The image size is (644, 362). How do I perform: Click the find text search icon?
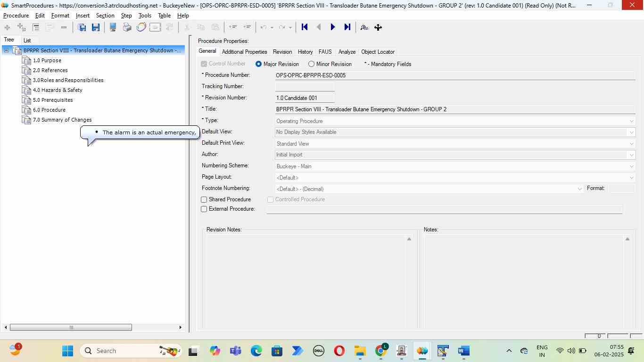[x=364, y=27]
